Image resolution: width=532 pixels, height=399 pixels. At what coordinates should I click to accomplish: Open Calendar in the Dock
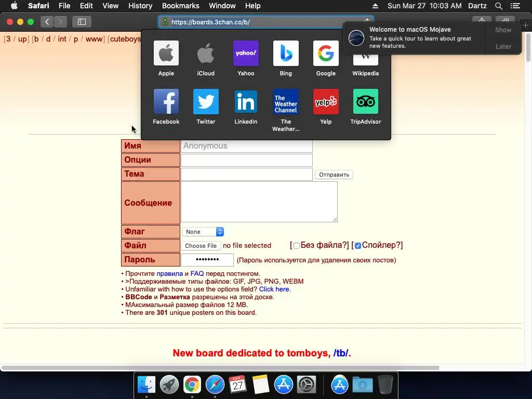(237, 385)
